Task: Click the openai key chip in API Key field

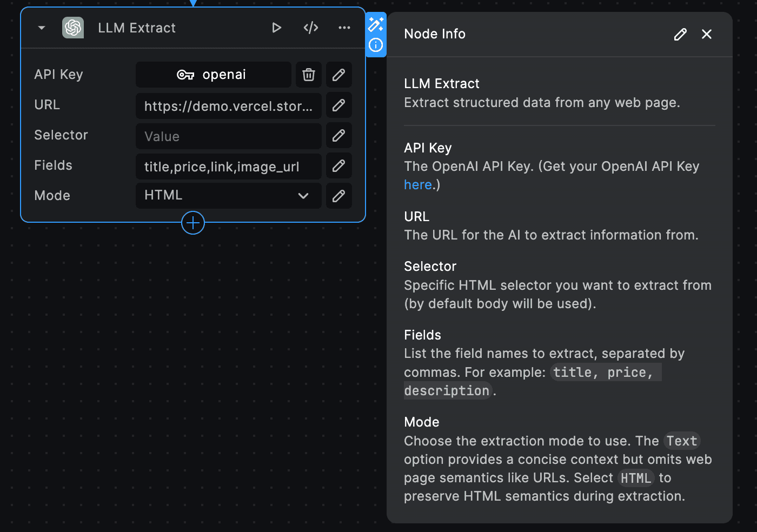Action: tap(213, 75)
